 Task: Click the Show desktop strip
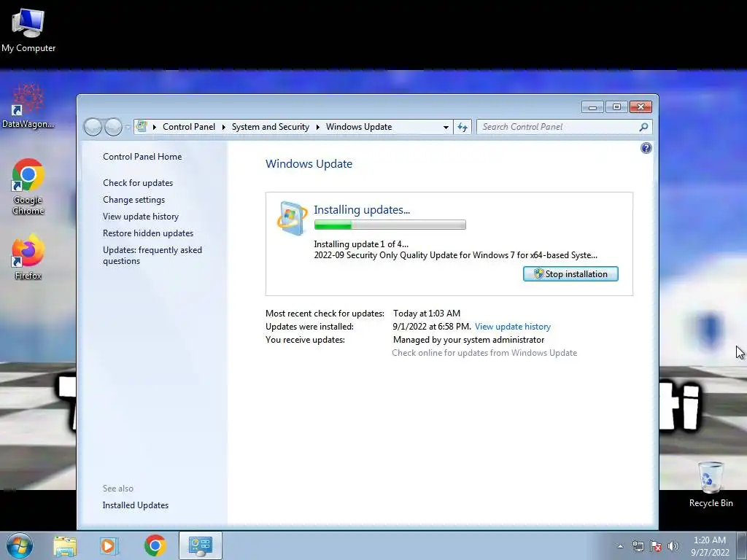(742, 546)
